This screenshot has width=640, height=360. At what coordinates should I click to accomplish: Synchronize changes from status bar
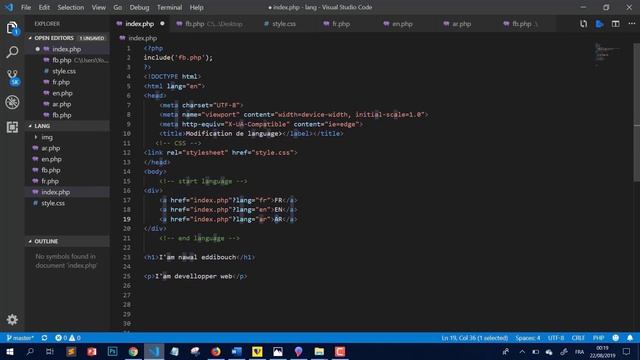pyautogui.click(x=44, y=338)
